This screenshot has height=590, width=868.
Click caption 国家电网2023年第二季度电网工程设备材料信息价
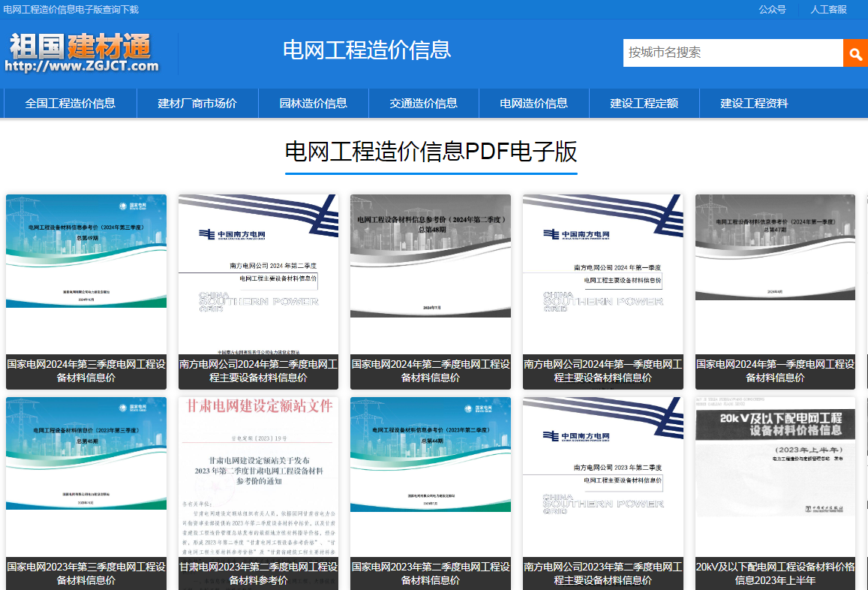(x=431, y=573)
